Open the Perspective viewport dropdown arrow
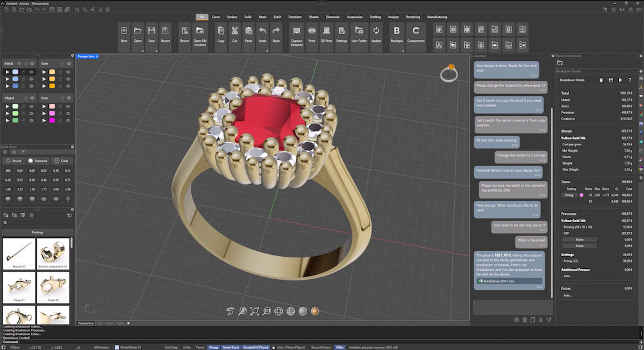 tap(97, 57)
